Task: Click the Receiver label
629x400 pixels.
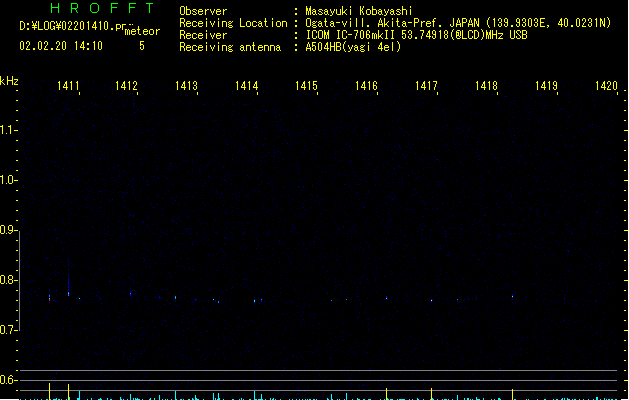Action: pyautogui.click(x=203, y=35)
